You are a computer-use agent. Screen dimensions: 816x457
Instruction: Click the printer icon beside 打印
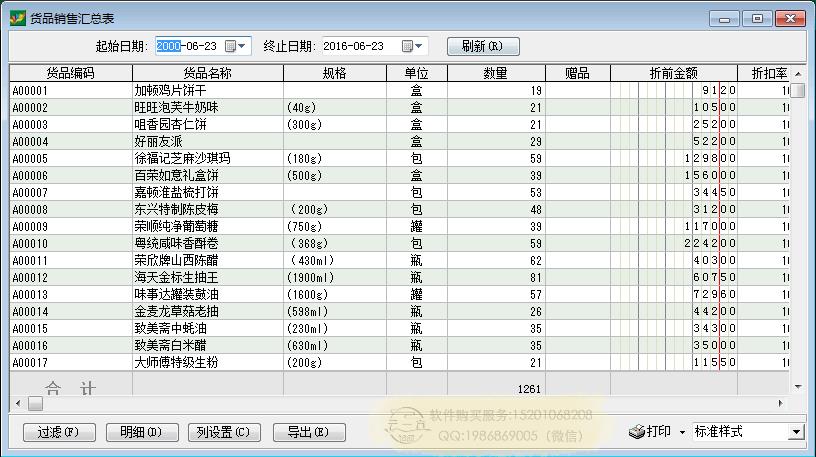(x=636, y=432)
